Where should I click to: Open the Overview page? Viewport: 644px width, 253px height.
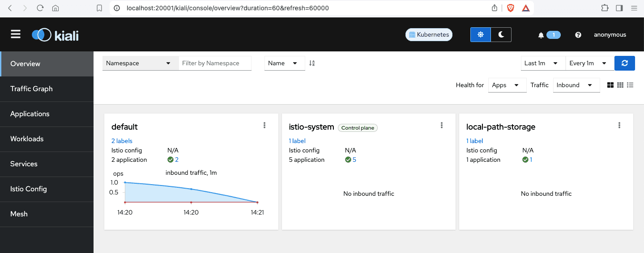point(47,63)
